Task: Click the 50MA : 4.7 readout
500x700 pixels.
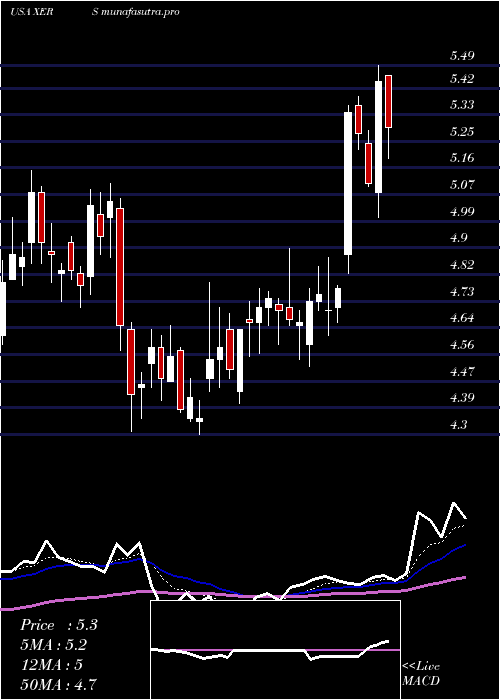Action: click(x=58, y=684)
